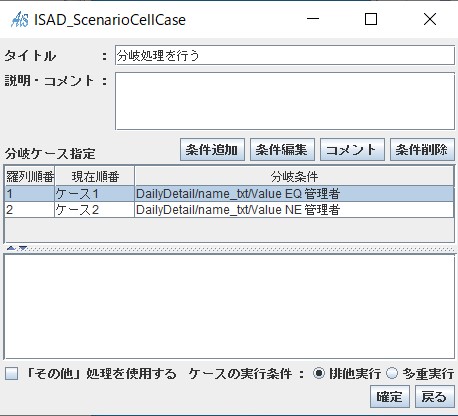Click the ISAD application icon in title bar
The image size is (458, 416).
click(x=19, y=19)
